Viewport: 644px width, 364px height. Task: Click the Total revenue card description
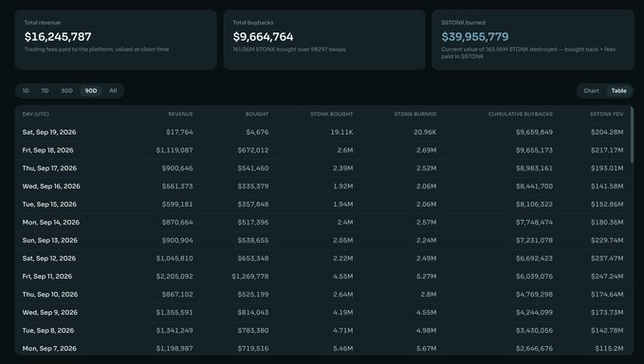tap(97, 49)
